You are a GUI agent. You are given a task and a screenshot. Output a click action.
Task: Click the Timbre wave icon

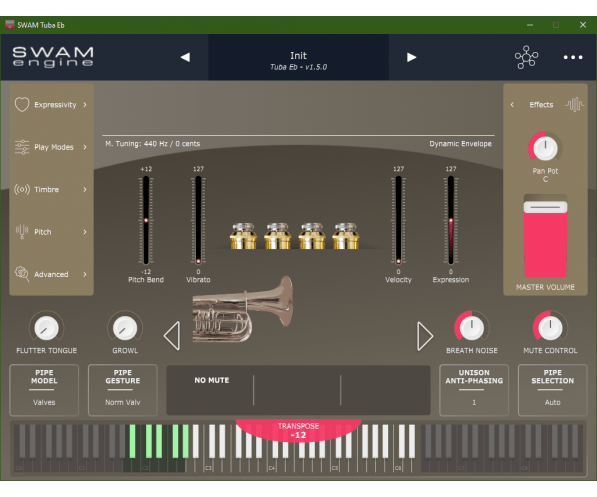(x=22, y=189)
